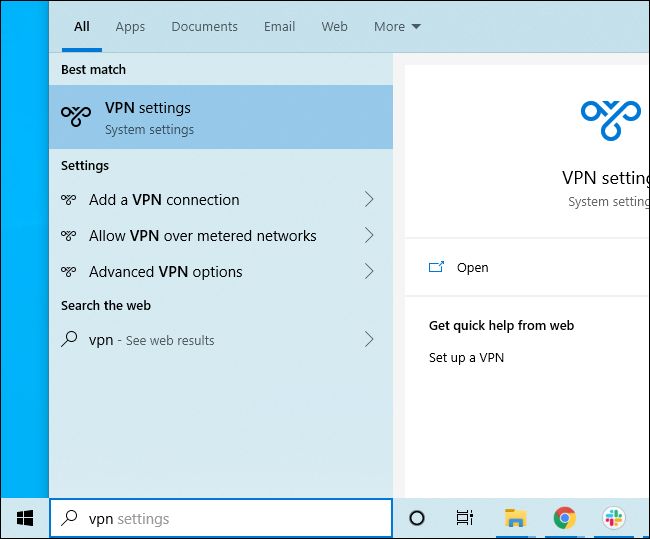The width and height of the screenshot is (650, 539).
Task: Expand the More filter dropdown
Action: coord(397,27)
